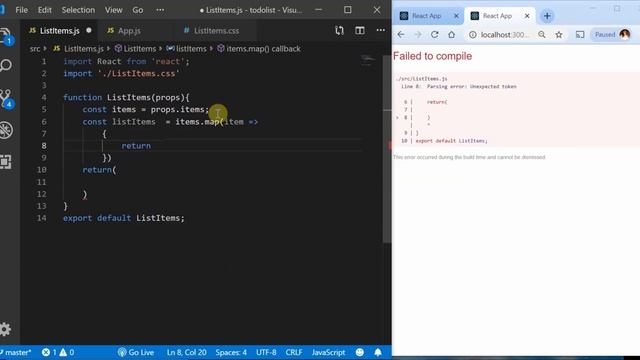Place cursor on line 8 return statement
Screen dimensions: 640x360
point(136,146)
